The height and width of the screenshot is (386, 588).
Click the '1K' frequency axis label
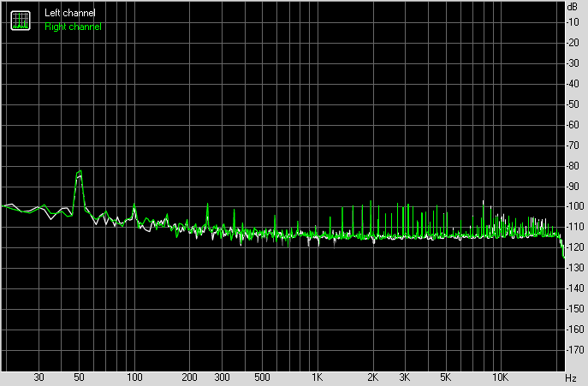coord(318,377)
